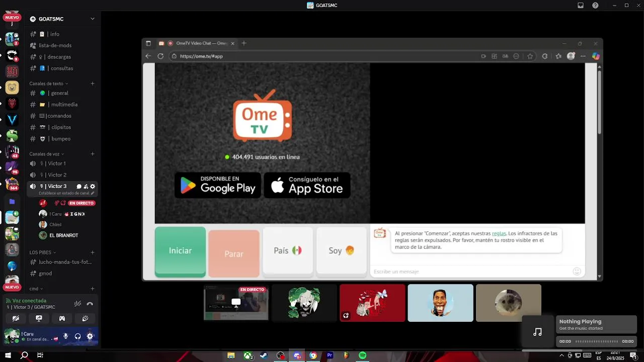The height and width of the screenshot is (362, 644).
Task: Expand the GOATSMC server menu
Action: pos(93,19)
